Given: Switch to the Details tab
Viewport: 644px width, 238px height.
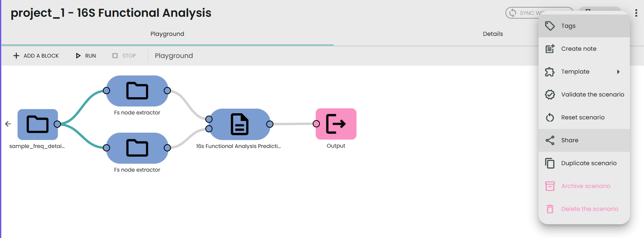Looking at the screenshot, I should [492, 34].
